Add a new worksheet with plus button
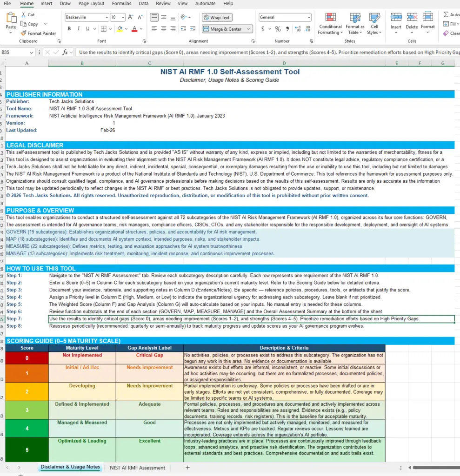Viewport: 460px width, 476px height. point(187,468)
